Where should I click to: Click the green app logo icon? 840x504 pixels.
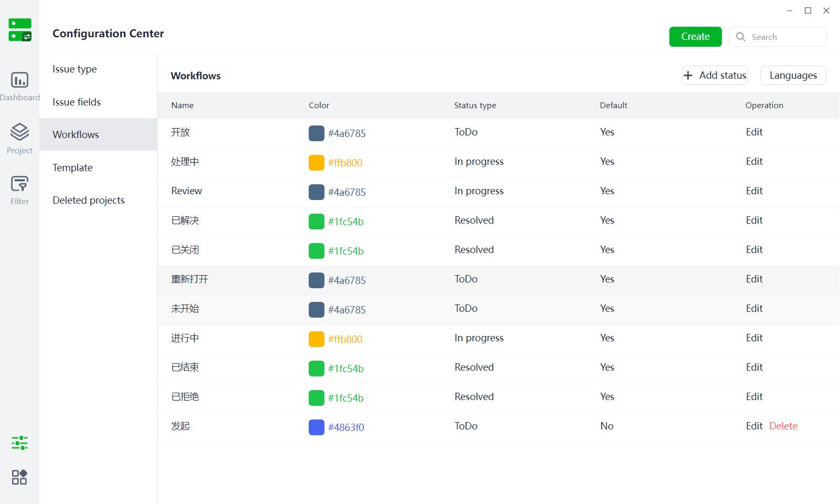point(20,30)
